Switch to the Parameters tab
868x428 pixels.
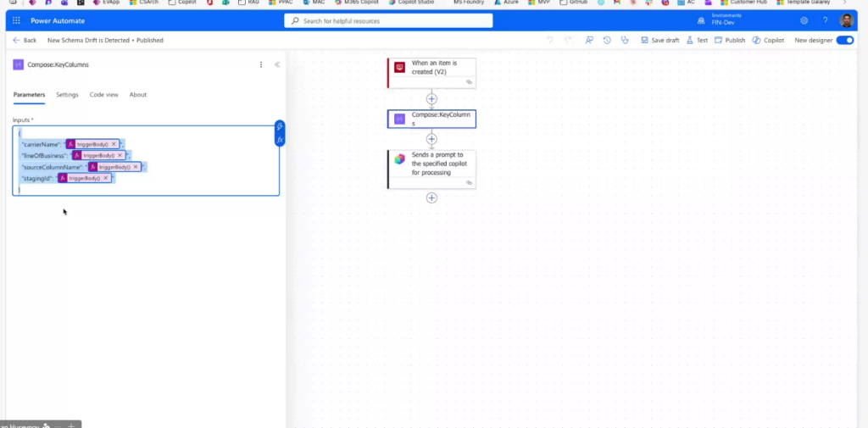[30, 95]
